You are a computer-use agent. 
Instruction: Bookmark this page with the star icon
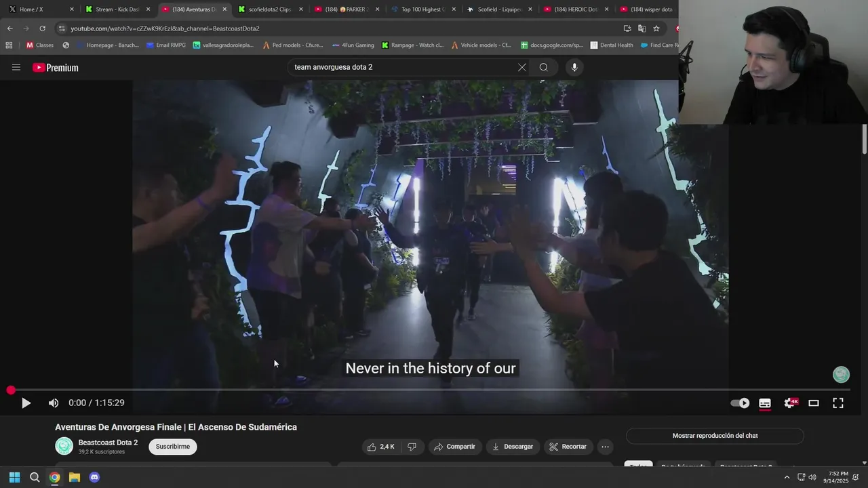656,28
